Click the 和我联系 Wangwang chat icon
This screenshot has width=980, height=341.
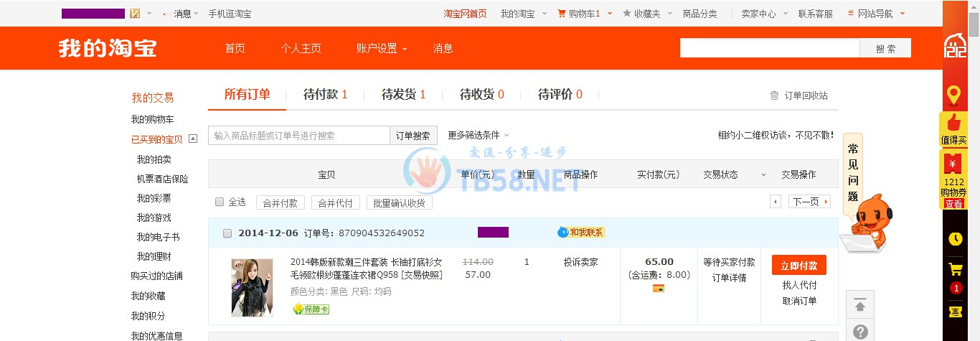[581, 233]
